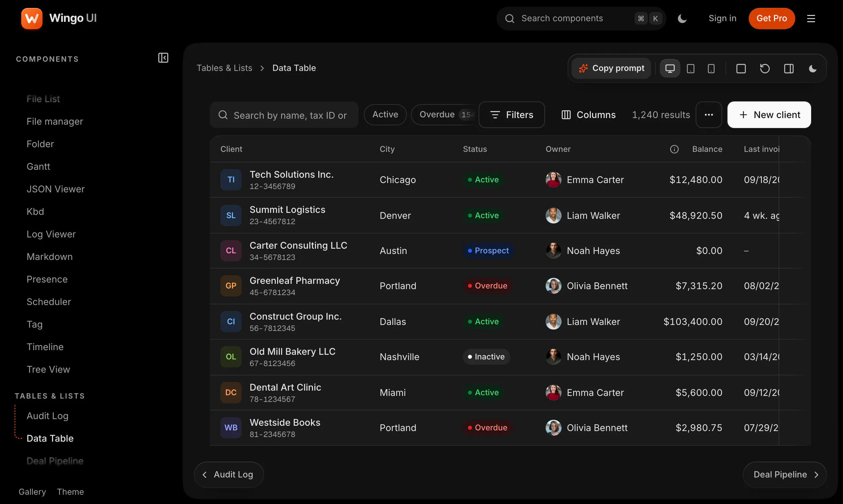
Task: Focus the Search components field
Action: coord(581,18)
